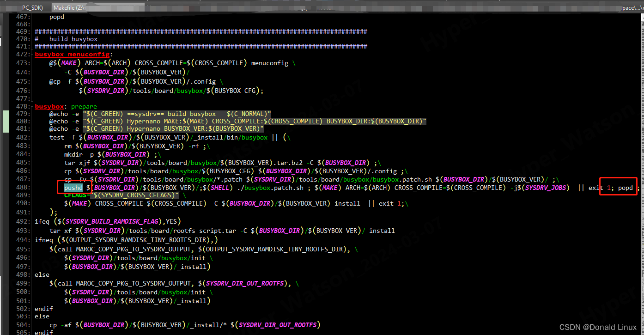The image size is (644, 335).
Task: Click the busybox target on line 478
Action: [49, 106]
